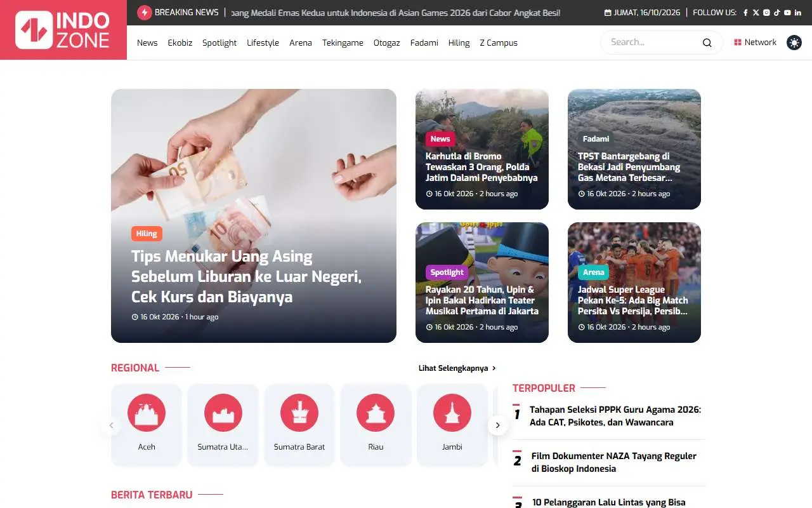This screenshot has width=812, height=508.
Task: Toggle the dark/light mode switch
Action: pos(794,43)
